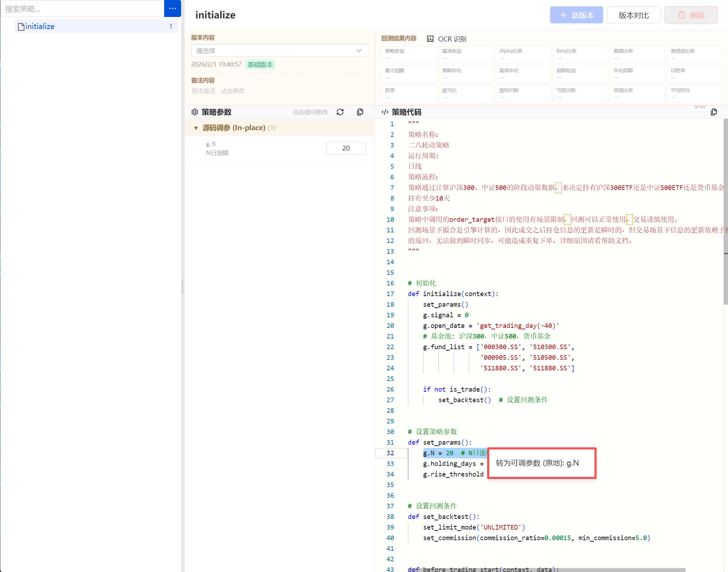The height and width of the screenshot is (572, 728).
Task: Click the dropdown chevron arrow in 版本内容
Action: point(359,51)
